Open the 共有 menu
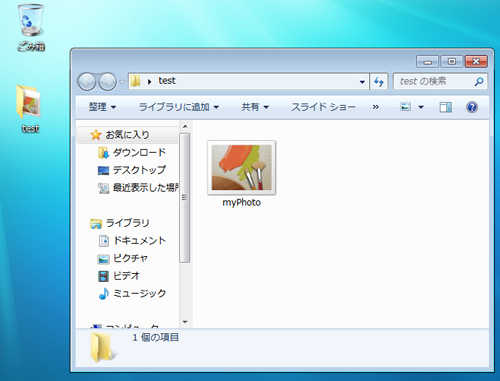Image resolution: width=500 pixels, height=381 pixels. coord(255,107)
